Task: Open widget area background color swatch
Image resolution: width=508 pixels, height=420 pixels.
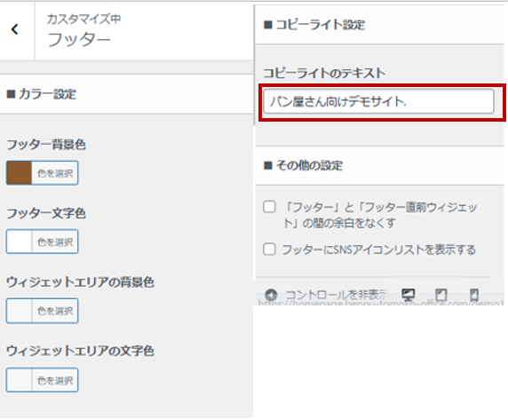Action: tap(20, 311)
